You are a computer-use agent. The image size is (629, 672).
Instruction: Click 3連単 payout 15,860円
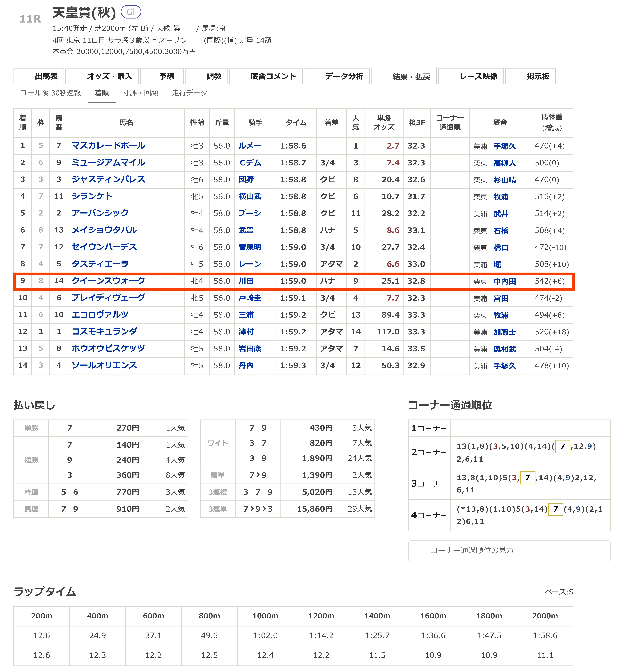[x=315, y=509]
